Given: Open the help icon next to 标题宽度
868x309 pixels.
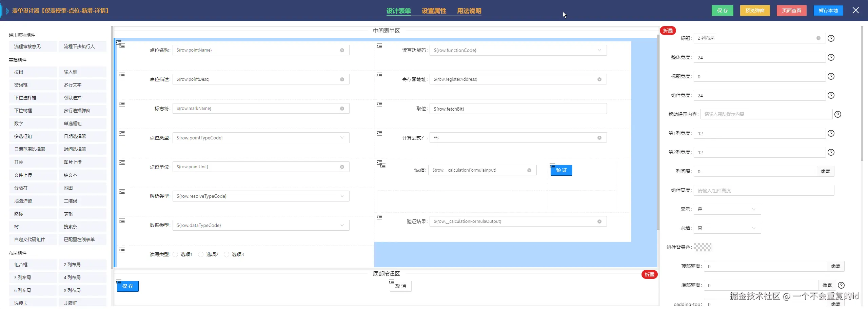Looking at the screenshot, I should [831, 76].
